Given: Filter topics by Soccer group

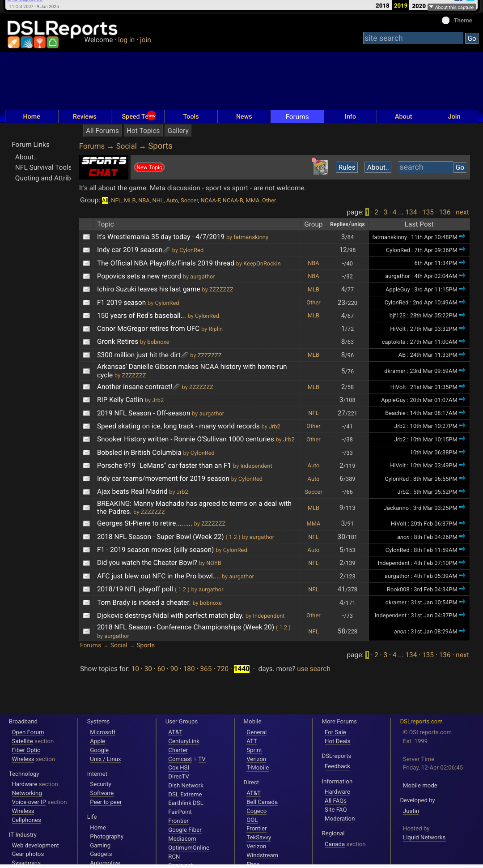Looking at the screenshot, I should pyautogui.click(x=189, y=201).
